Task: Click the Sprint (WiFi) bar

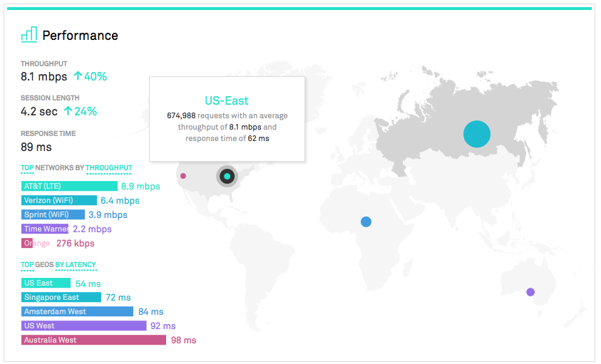Action: [x=53, y=214]
